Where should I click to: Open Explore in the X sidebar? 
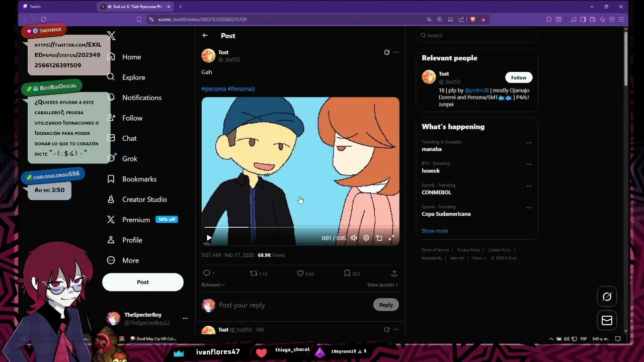click(126, 77)
